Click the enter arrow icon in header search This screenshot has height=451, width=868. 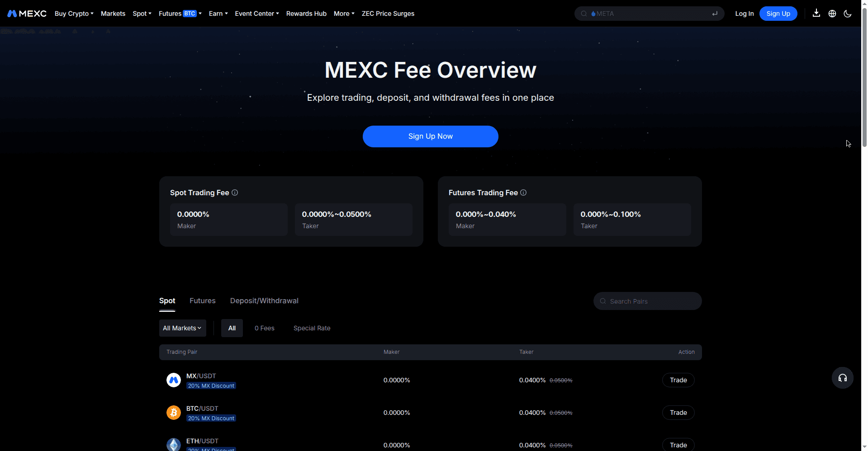click(x=715, y=14)
